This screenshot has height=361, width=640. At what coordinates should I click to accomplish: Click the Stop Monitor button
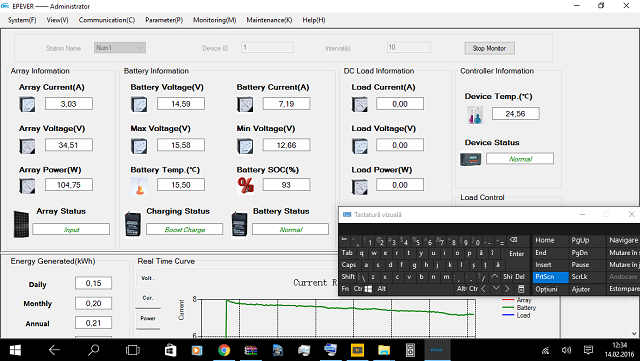click(489, 48)
